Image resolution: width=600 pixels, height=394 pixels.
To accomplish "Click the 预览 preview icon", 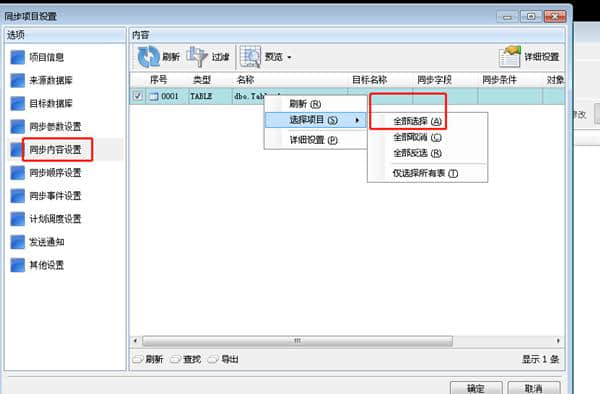I will (x=250, y=57).
